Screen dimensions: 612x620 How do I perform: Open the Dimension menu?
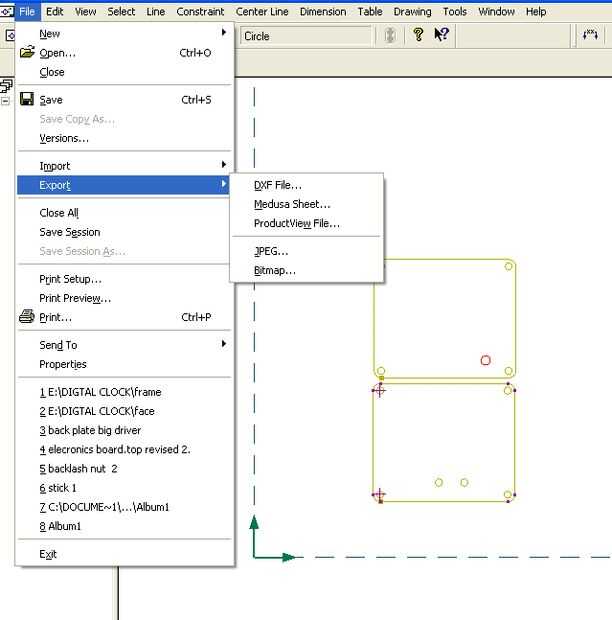coord(323,12)
